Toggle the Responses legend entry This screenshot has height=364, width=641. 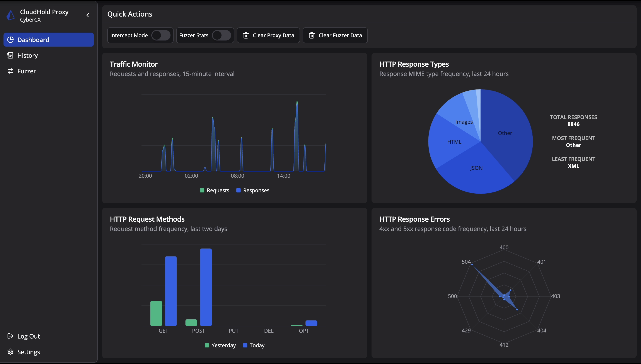pyautogui.click(x=253, y=190)
